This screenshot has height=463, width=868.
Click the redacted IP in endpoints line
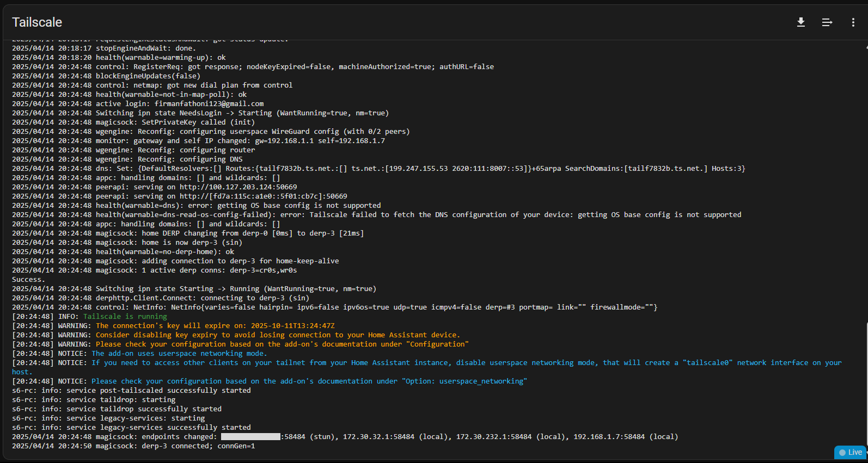[250, 437]
